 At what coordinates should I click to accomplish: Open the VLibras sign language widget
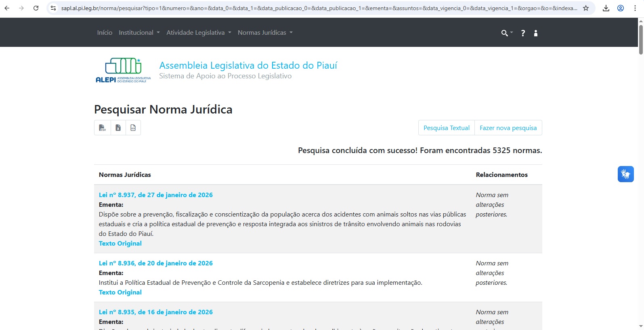[x=625, y=174]
